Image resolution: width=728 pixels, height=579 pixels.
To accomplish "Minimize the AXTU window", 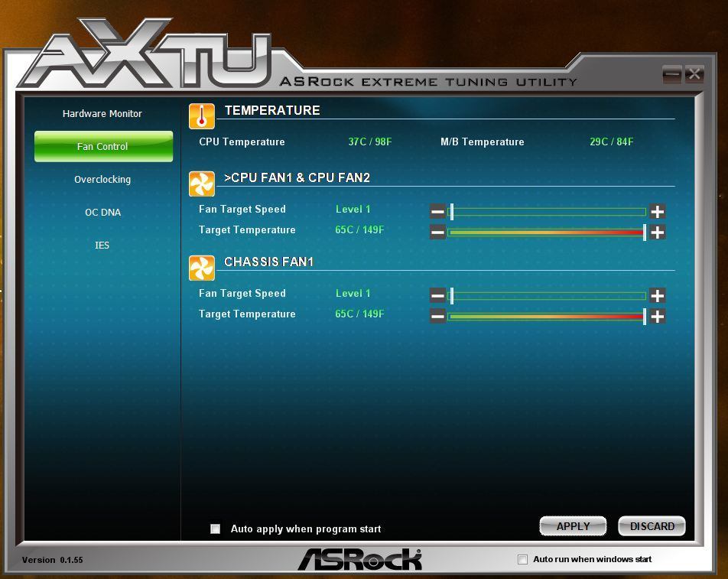I will [x=672, y=74].
